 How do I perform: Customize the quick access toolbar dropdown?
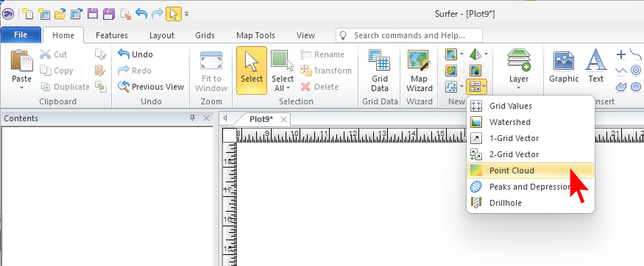coord(186,14)
